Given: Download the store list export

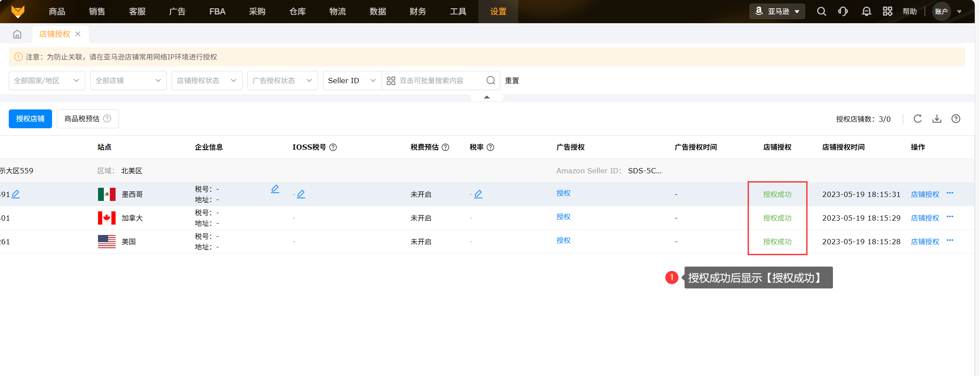Looking at the screenshot, I should point(937,119).
